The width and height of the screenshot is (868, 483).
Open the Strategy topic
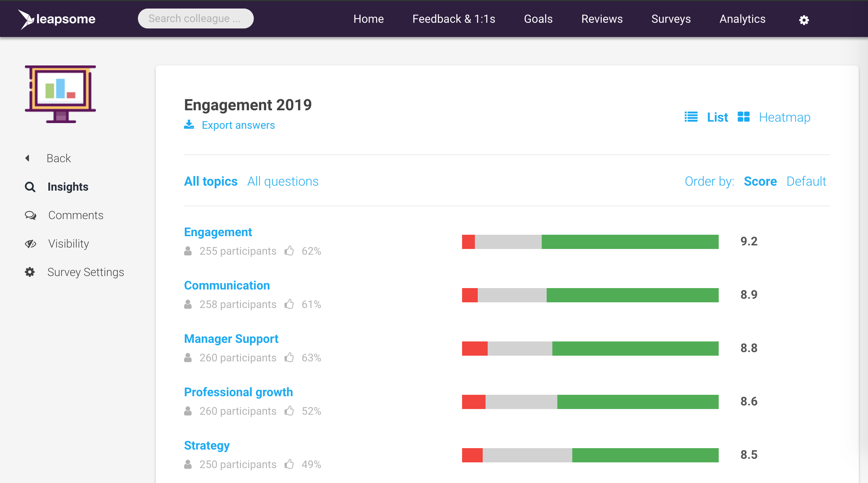point(207,446)
